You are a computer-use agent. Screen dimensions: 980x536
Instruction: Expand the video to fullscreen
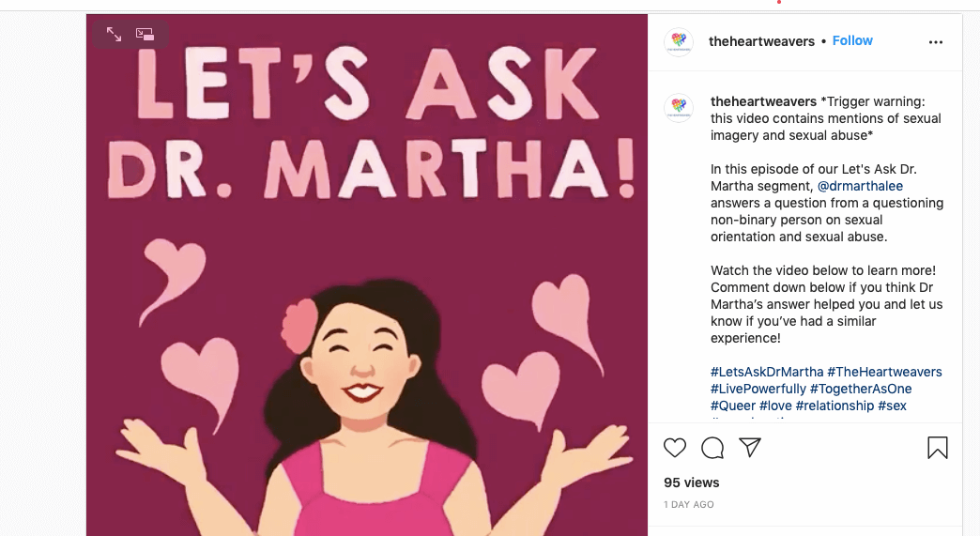(114, 34)
